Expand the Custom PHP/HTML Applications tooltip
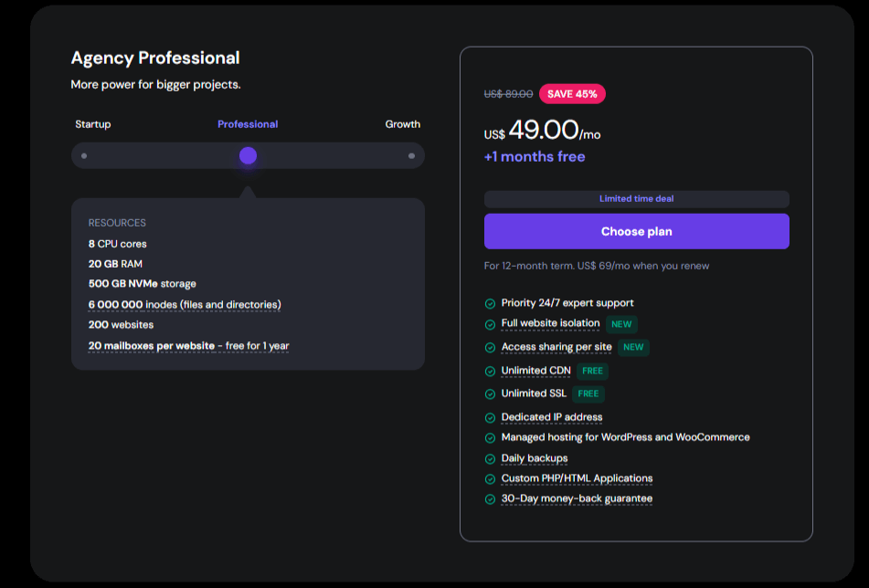 click(577, 478)
